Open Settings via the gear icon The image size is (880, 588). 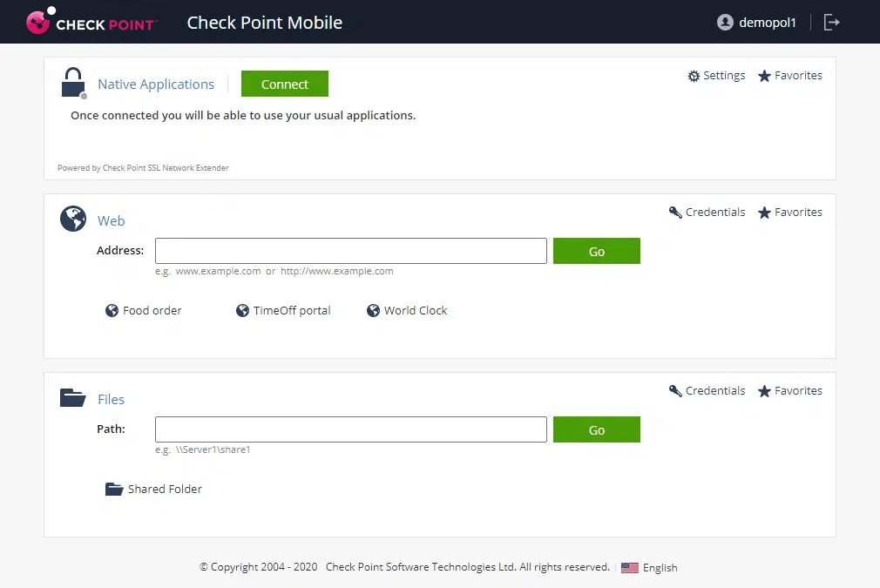click(694, 76)
